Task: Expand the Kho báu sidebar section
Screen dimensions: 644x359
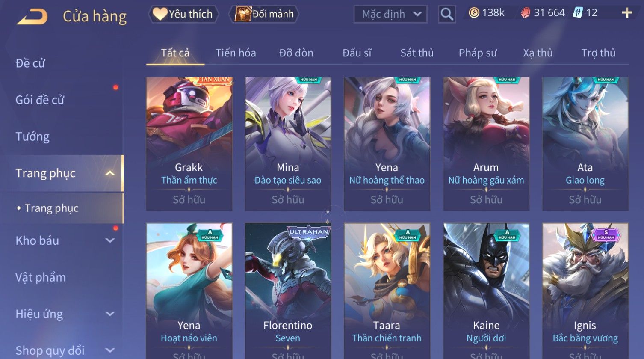Action: coord(110,240)
